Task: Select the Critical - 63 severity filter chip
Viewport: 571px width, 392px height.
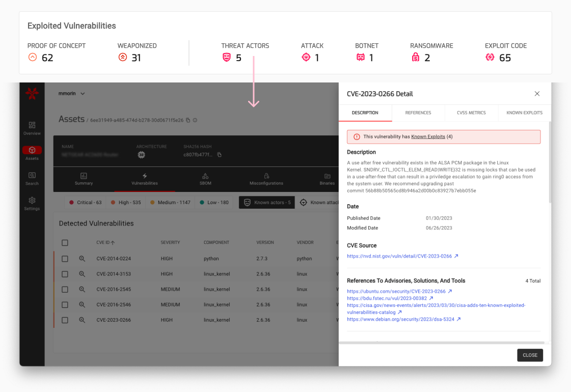Action: pyautogui.click(x=85, y=202)
